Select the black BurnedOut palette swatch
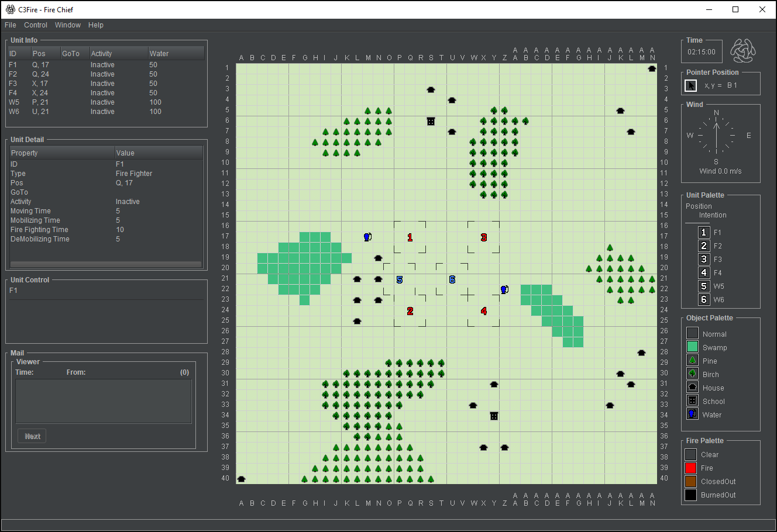 691,495
